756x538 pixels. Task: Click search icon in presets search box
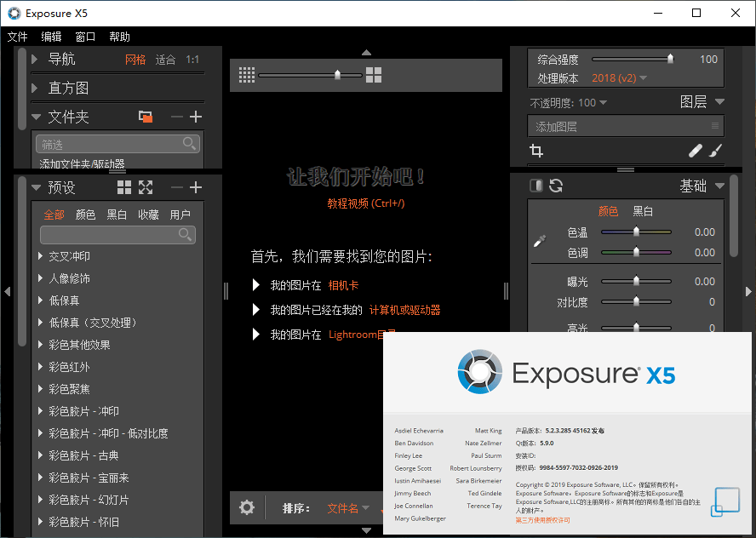pos(185,234)
